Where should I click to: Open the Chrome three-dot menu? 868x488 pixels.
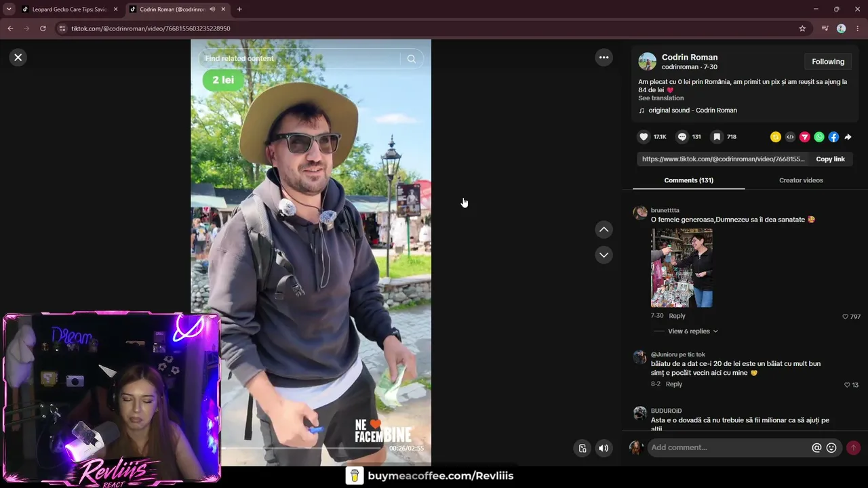[x=858, y=28]
